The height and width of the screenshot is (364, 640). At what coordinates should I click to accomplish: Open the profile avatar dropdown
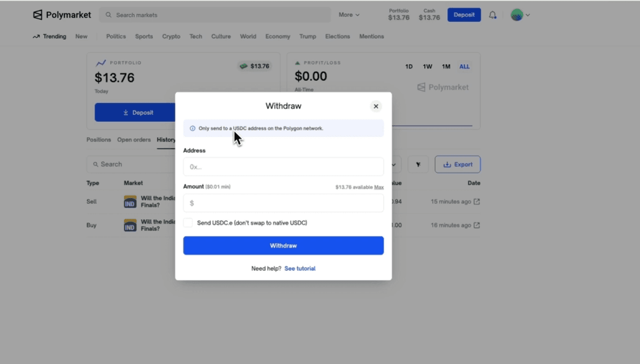[x=520, y=15]
